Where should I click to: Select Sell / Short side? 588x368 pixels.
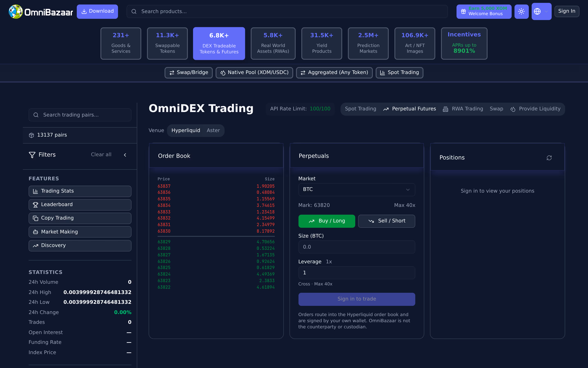click(x=386, y=221)
